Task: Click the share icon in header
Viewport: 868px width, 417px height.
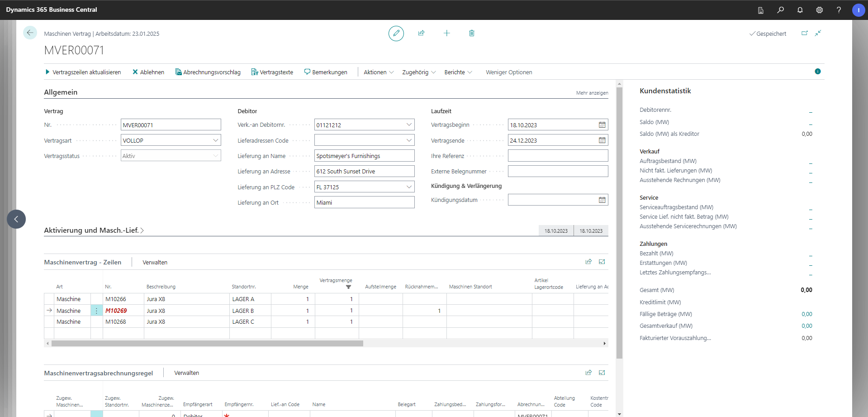Action: [x=421, y=33]
